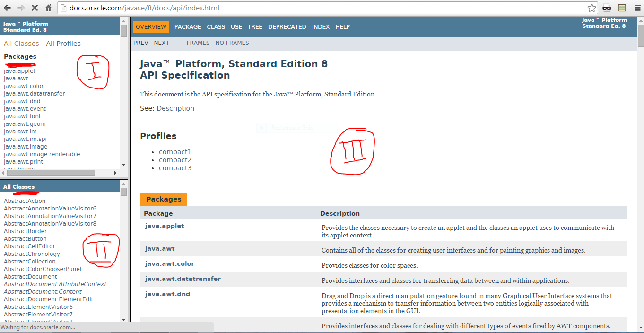Open the compact2 profile
644x333 pixels.
point(175,160)
